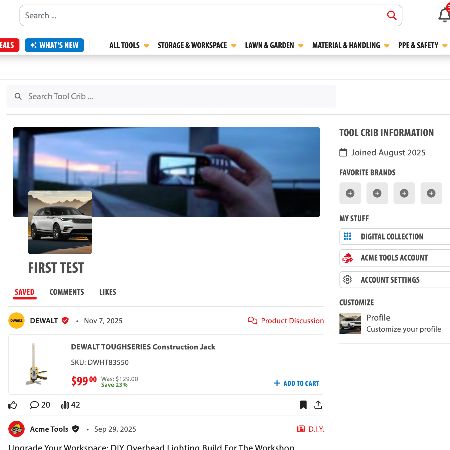Click the Tool Crib search magnifier icon
The width and height of the screenshot is (450, 450).
tap(18, 96)
